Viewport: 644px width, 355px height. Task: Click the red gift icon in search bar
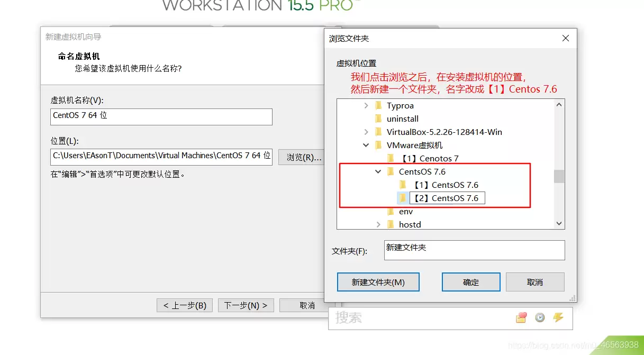coord(522,317)
